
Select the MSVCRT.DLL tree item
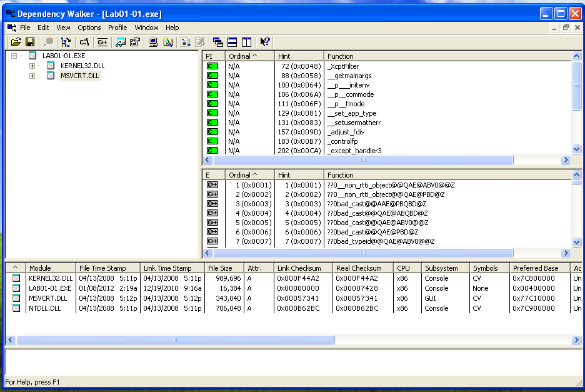80,76
